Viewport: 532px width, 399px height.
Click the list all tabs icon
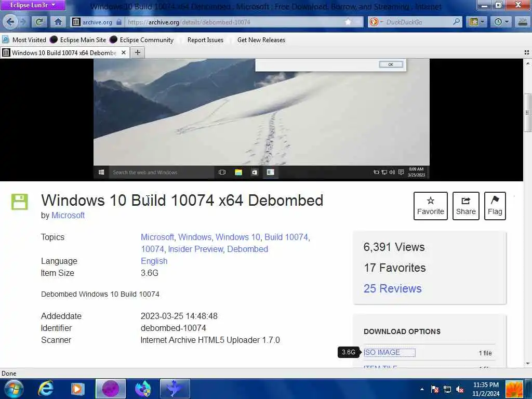pos(527,52)
